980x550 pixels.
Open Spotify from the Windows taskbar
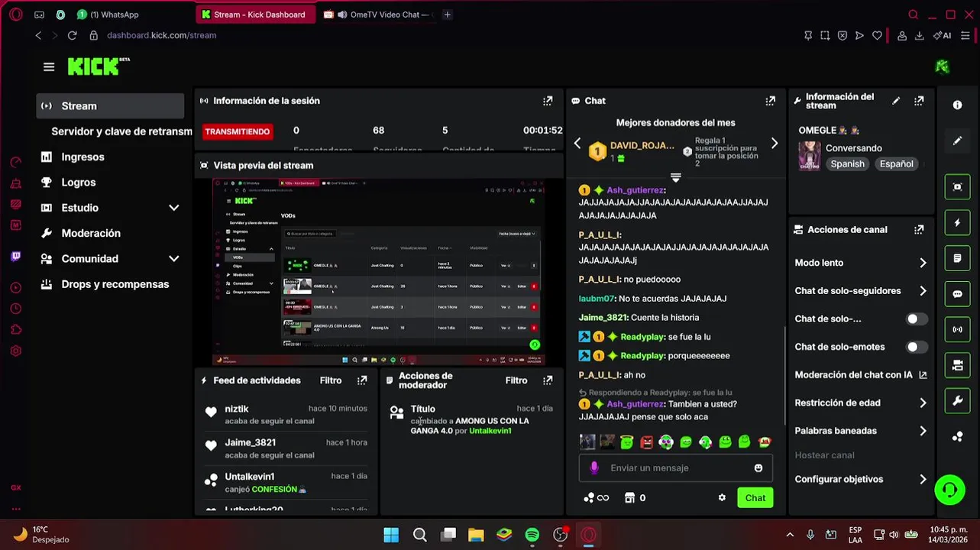[532, 535]
